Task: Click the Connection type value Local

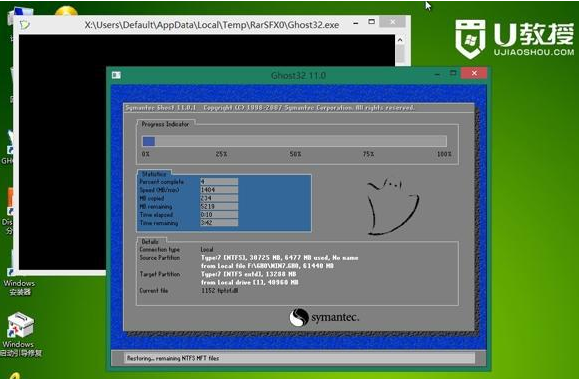Action: [207, 249]
